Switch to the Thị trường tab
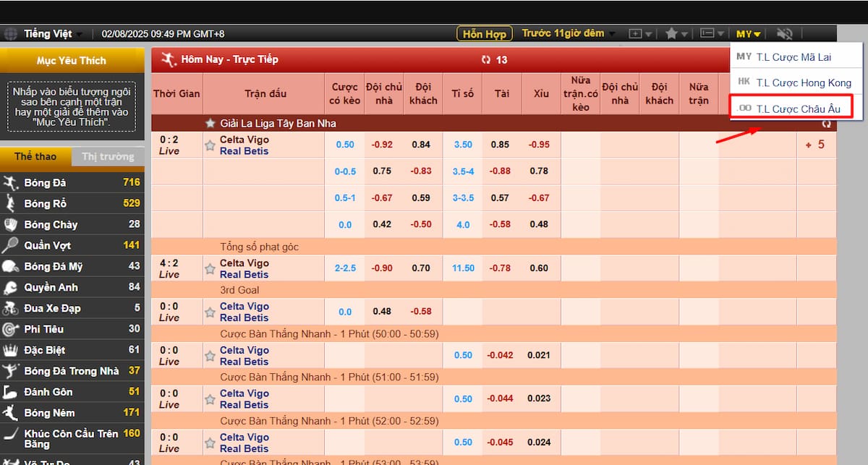The width and height of the screenshot is (868, 465). tap(108, 156)
